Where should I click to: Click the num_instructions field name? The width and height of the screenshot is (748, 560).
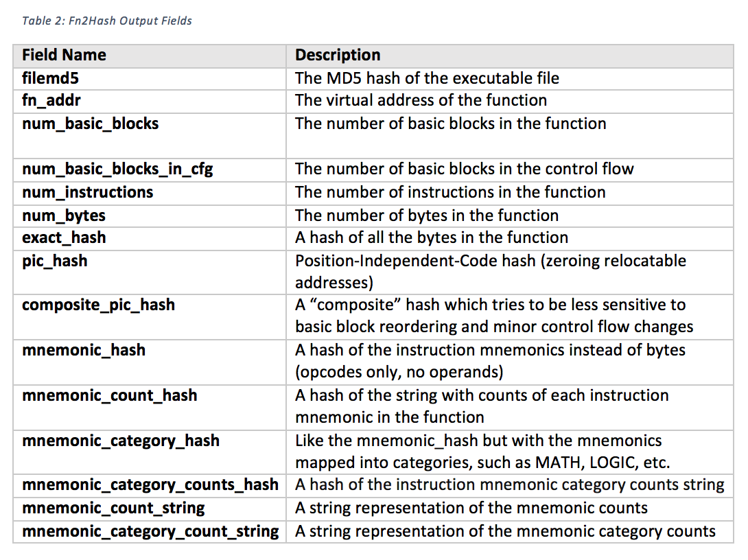pos(87,192)
